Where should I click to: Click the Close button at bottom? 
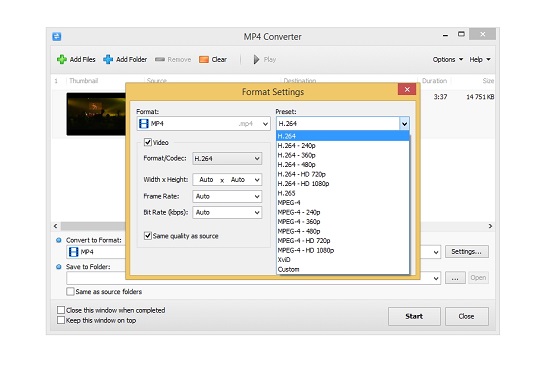[467, 316]
